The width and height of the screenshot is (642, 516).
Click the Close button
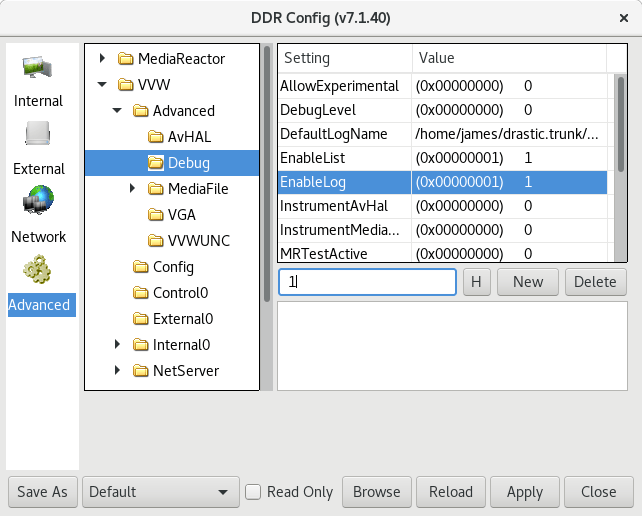click(599, 492)
